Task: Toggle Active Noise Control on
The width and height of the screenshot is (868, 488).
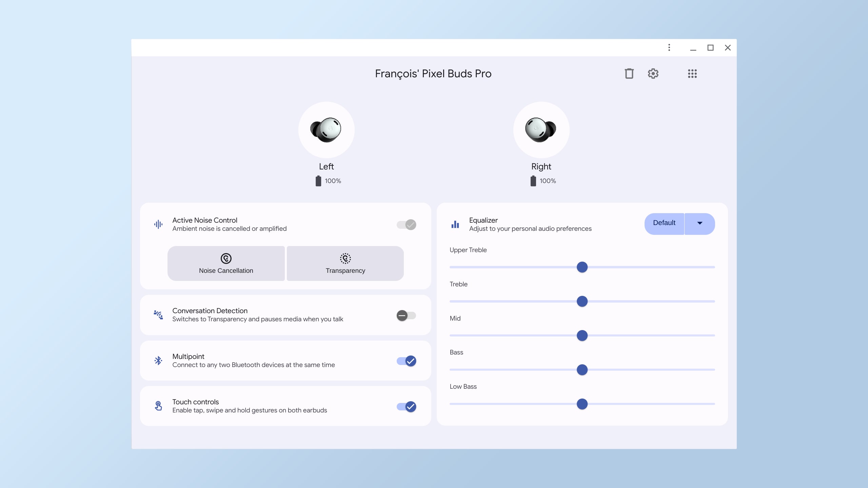Action: tap(406, 225)
